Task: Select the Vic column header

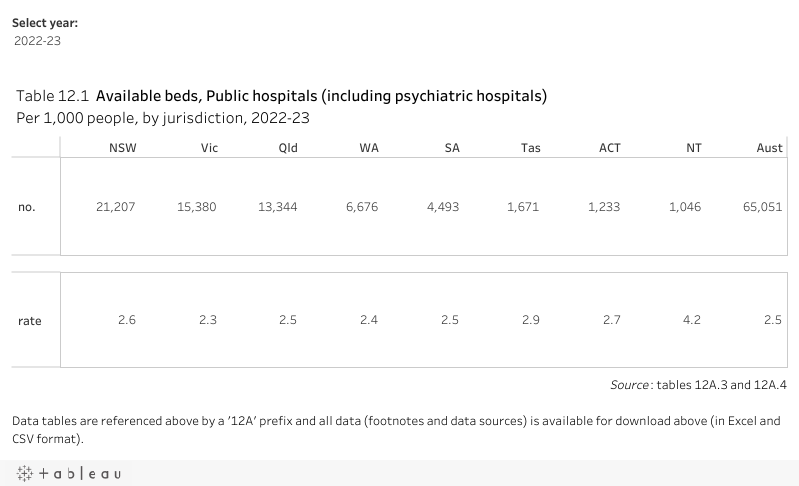Action: 209,148
